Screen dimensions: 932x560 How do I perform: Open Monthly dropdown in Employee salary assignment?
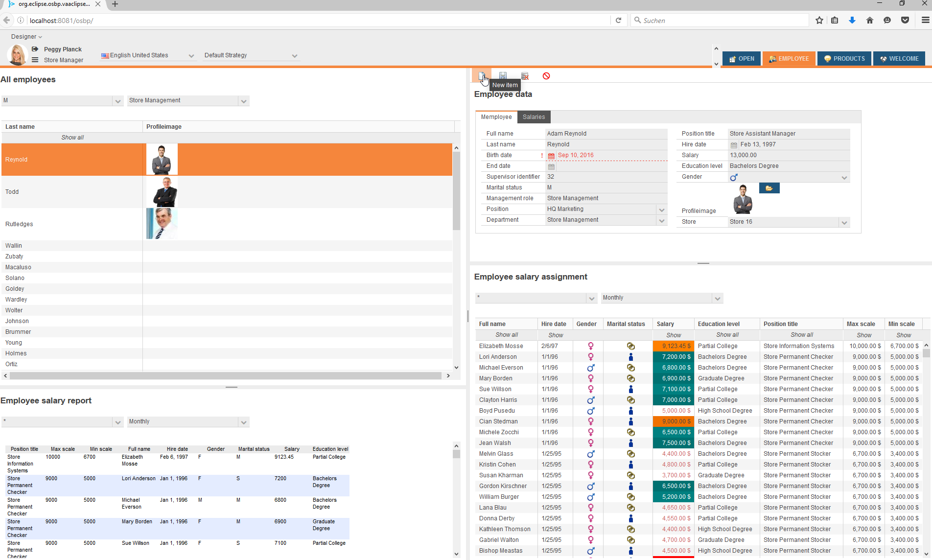click(718, 299)
